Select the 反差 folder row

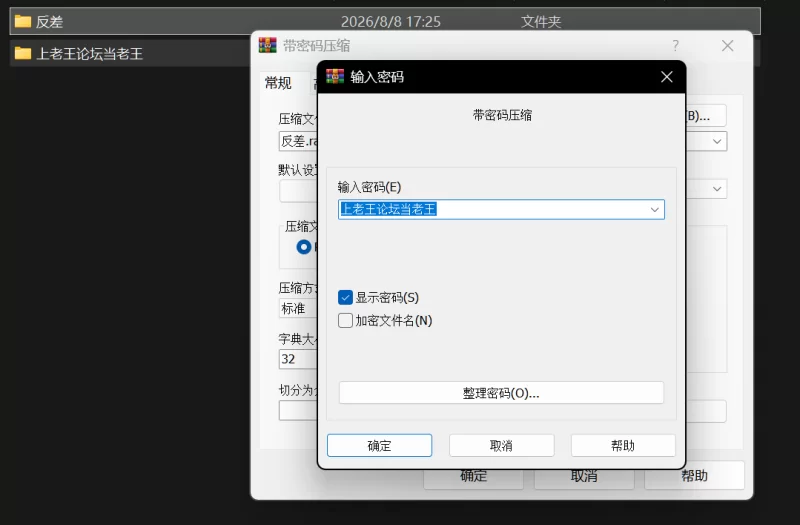385,21
